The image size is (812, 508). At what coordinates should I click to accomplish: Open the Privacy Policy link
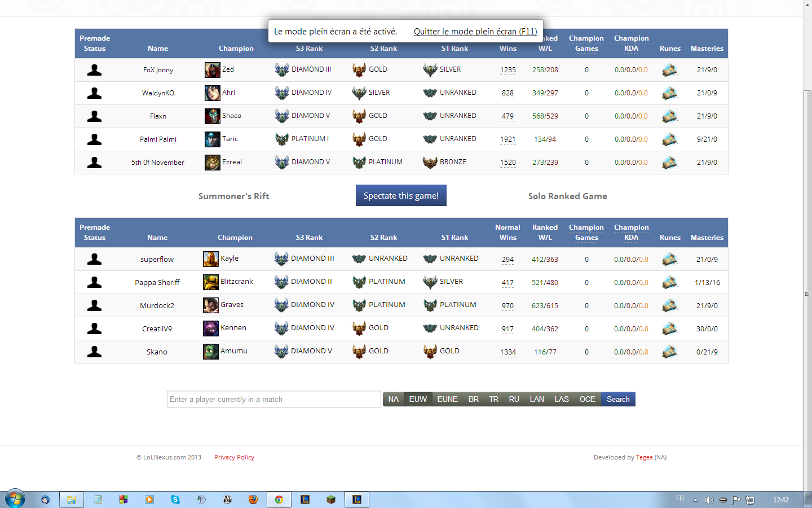click(234, 457)
